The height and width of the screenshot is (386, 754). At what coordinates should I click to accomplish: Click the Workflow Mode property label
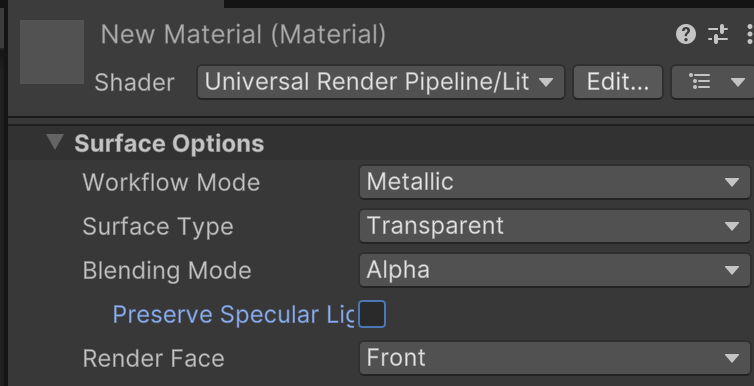click(171, 183)
